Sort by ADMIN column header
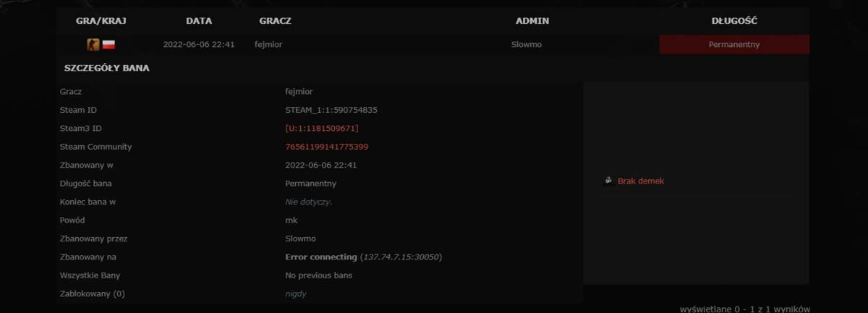868x313 pixels. (x=532, y=21)
